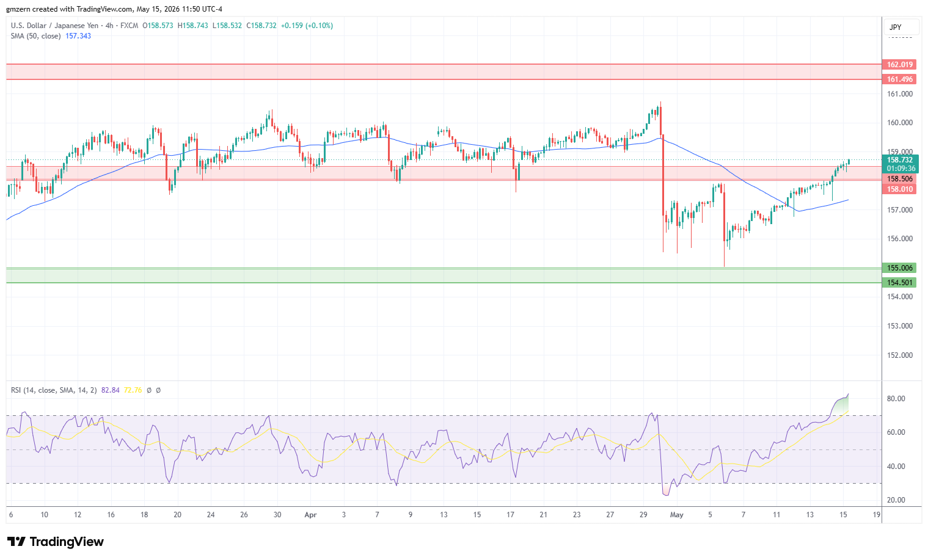Click the TradingView logo at bottom left
Viewport: 928px width, 560px height.
(55, 542)
